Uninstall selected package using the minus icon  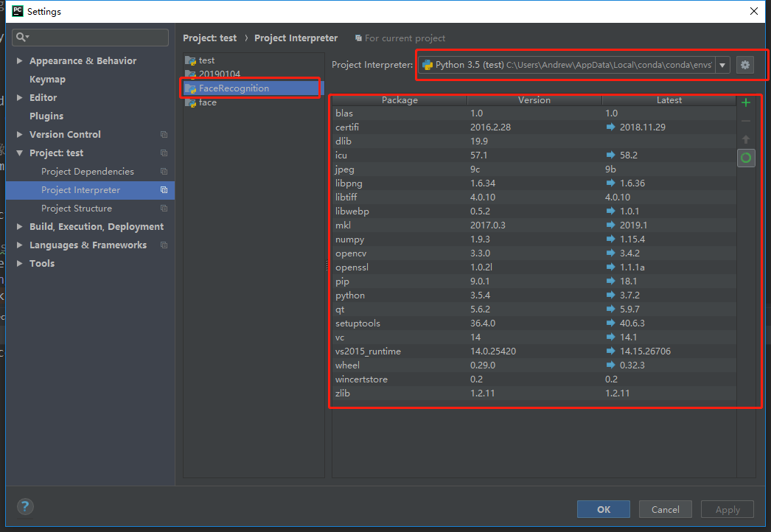point(747,120)
